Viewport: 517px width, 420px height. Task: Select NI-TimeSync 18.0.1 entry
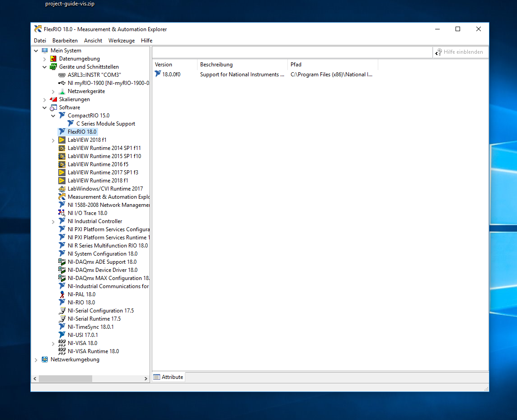point(91,327)
